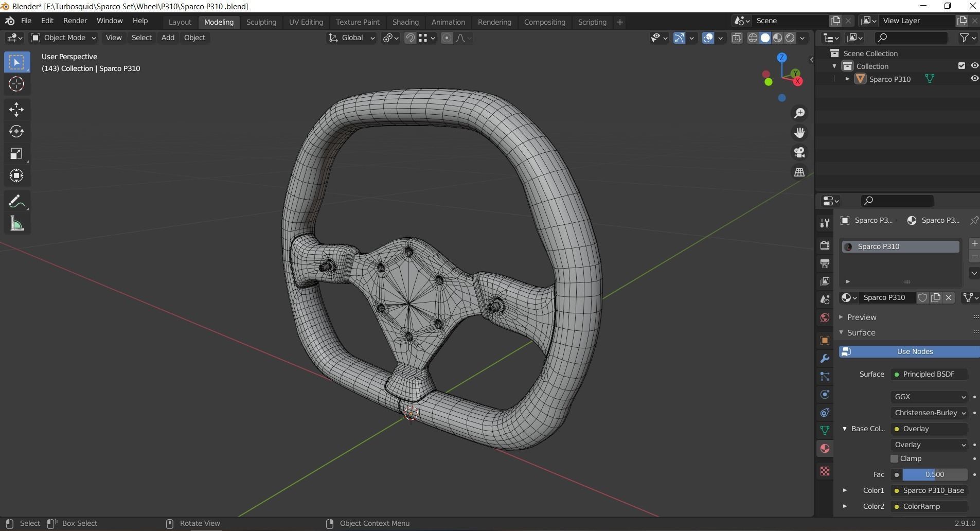Screen dimensions: 980x531
Task: Select the Move tool in the toolbar
Action: [x=16, y=109]
